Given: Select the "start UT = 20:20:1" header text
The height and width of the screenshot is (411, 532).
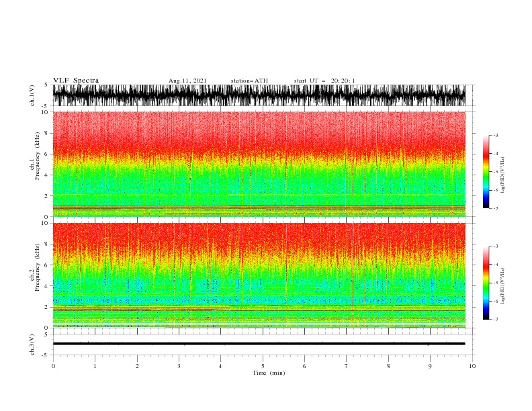Looking at the screenshot, I should pos(324,81).
